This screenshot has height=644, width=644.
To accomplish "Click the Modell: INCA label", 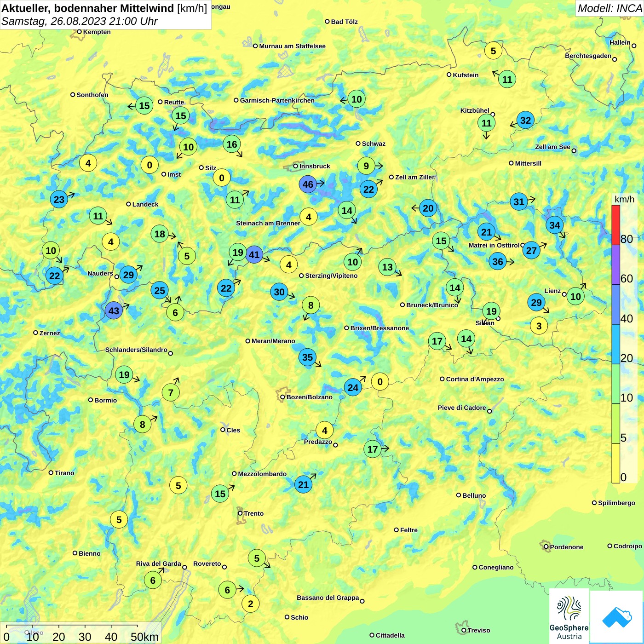I will point(609,8).
